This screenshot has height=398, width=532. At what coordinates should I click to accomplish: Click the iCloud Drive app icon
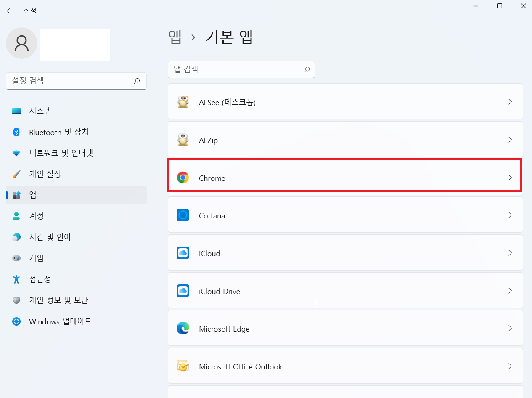click(183, 291)
